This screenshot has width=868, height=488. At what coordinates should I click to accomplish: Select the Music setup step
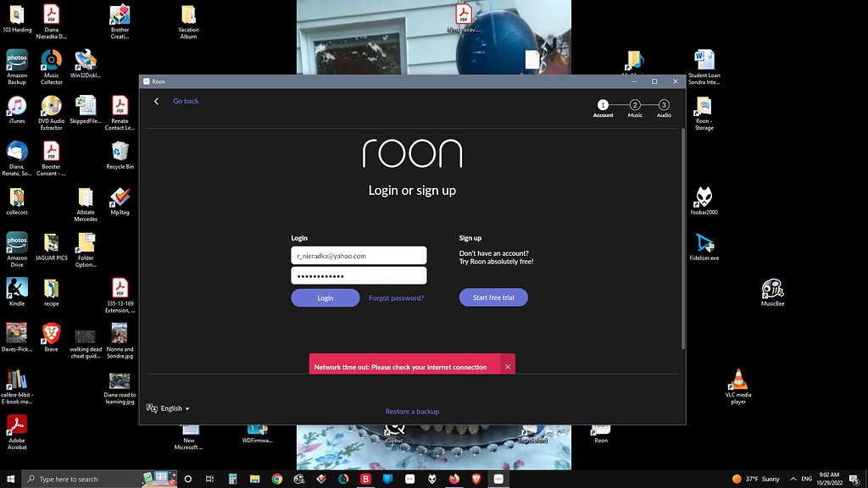[634, 106]
